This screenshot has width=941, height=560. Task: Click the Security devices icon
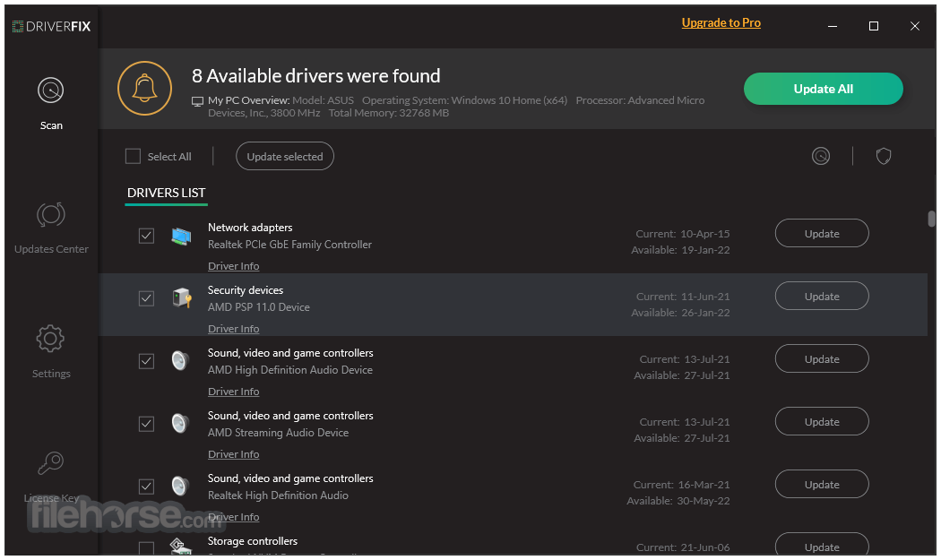click(x=181, y=297)
